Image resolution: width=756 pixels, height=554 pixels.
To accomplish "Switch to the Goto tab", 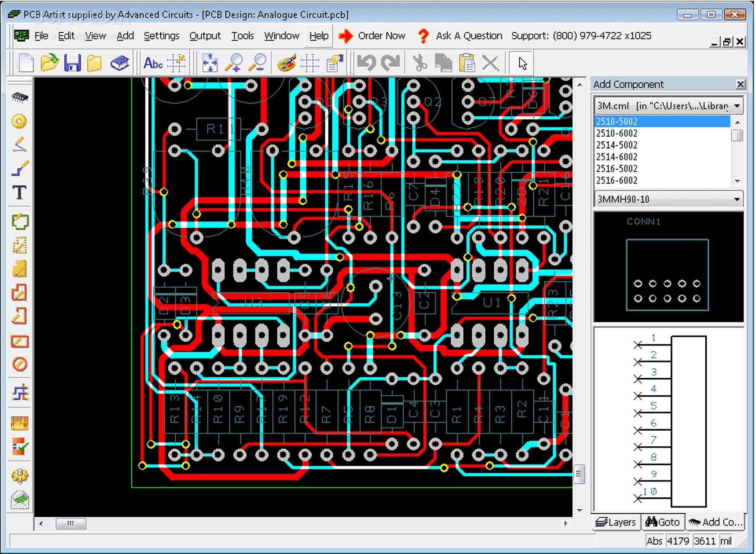I will pos(663,522).
